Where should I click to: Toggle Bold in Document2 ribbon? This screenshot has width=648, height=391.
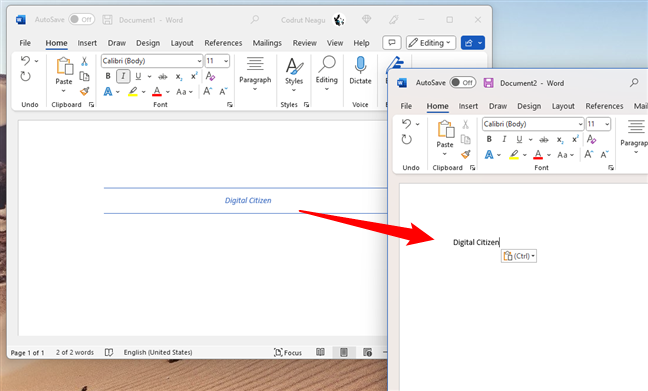pyautogui.click(x=489, y=139)
